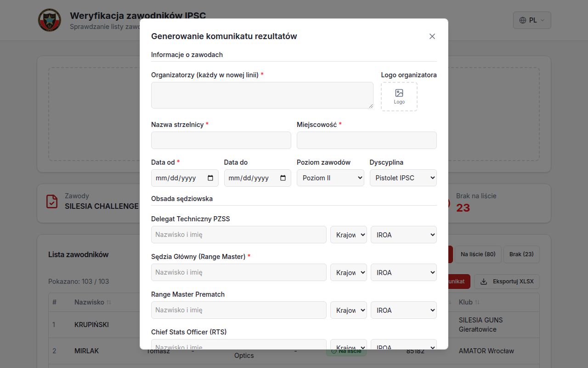
Task: Click the Pokazano: 103 / 103 counter text
Action: click(x=79, y=282)
